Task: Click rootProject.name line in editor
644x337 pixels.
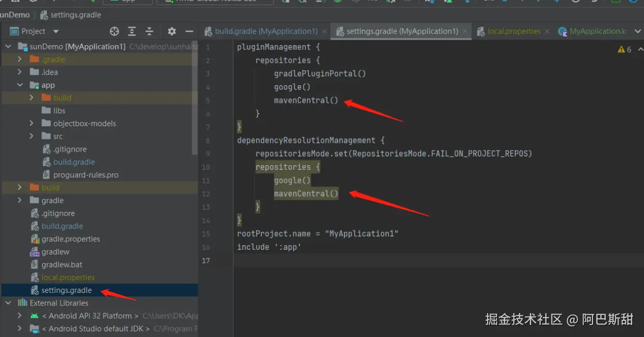Action: pos(317,234)
